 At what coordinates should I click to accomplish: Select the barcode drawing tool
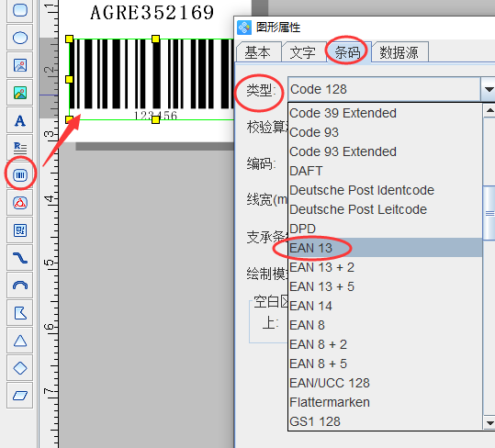[20, 175]
